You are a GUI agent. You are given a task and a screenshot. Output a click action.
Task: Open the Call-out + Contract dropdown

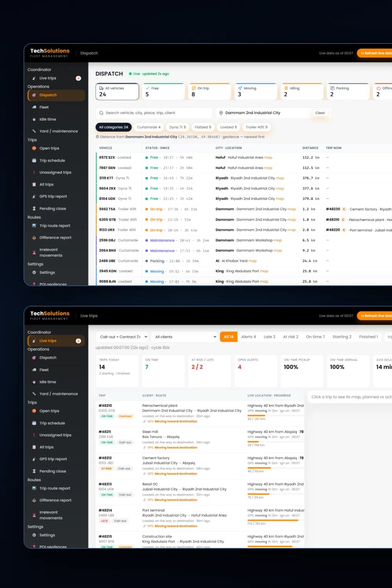(122, 337)
